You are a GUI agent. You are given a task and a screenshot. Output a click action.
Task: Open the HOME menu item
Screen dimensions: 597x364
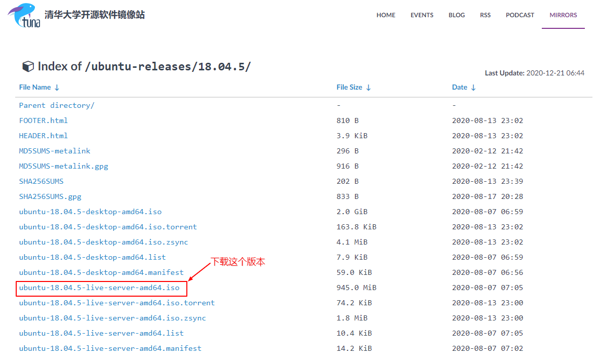tap(386, 15)
